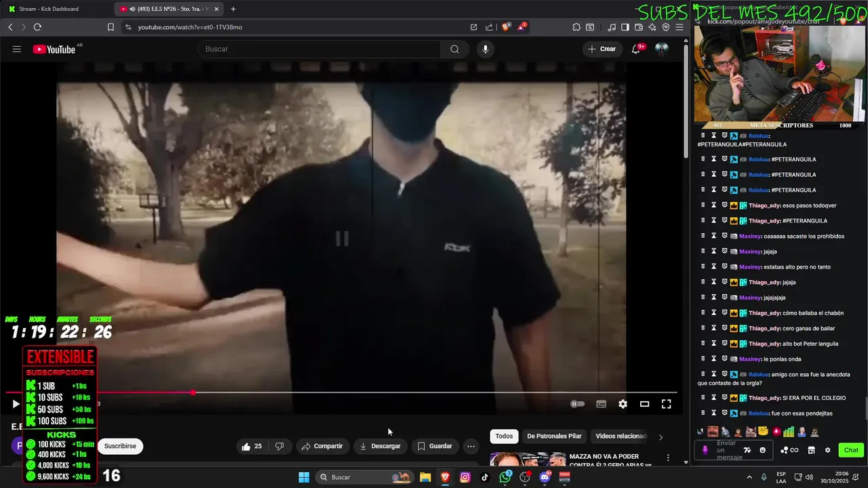Open Windows Start menu
This screenshot has height=488, width=868.
[x=304, y=477]
